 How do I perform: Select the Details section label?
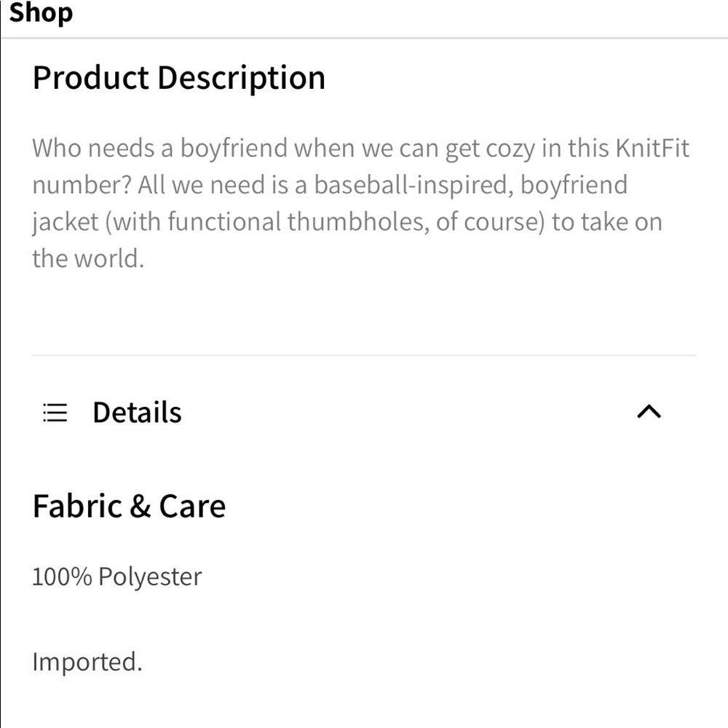point(136,412)
